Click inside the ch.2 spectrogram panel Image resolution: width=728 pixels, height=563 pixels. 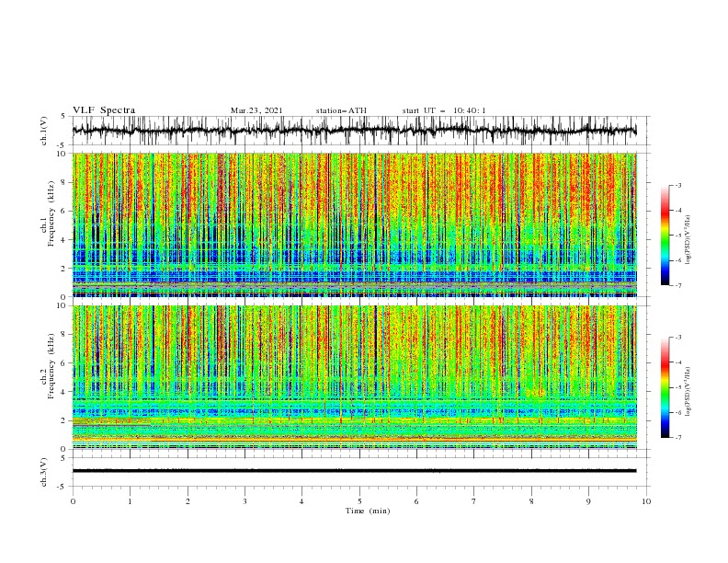click(355, 377)
